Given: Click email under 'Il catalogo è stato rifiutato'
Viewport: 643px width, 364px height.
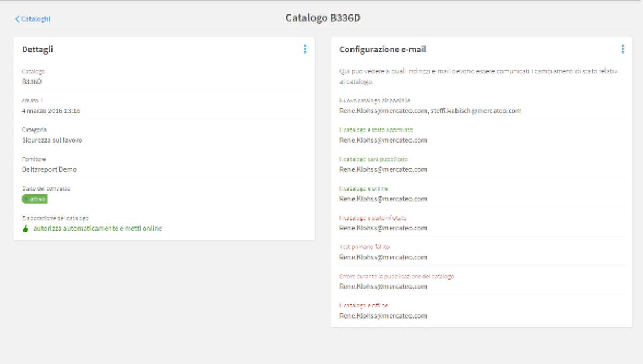Looking at the screenshot, I should (383, 228).
